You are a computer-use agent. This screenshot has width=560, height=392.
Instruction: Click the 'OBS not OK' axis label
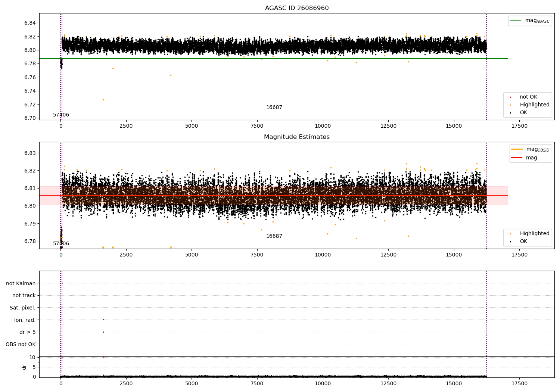21,344
